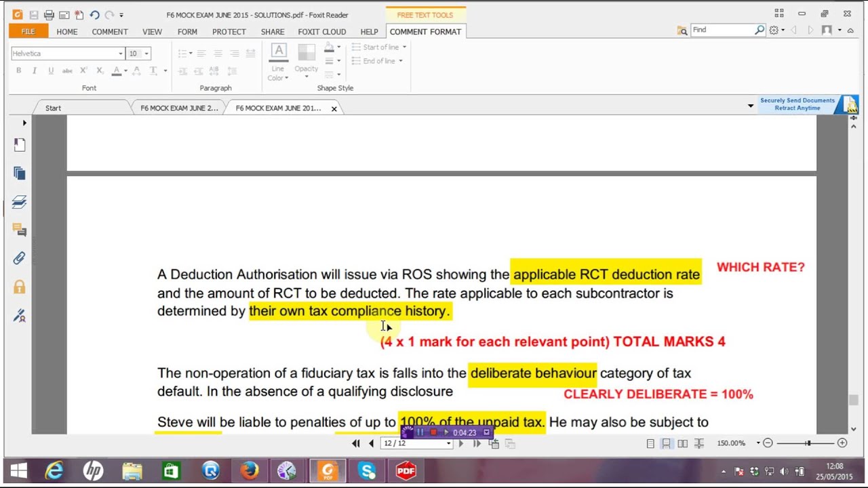868x488 pixels.
Task: Click the zoom slider handle
Action: pos(808,443)
